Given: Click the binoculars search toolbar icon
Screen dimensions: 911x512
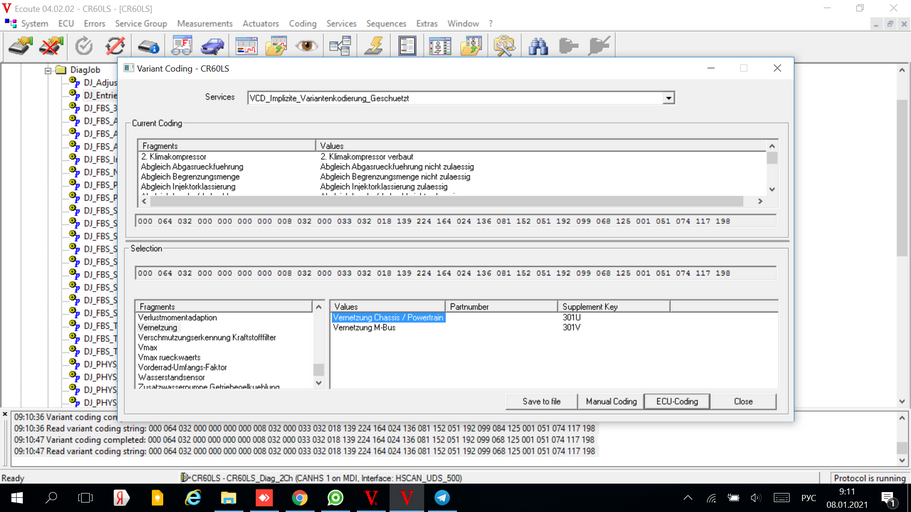Looking at the screenshot, I should 538,46.
